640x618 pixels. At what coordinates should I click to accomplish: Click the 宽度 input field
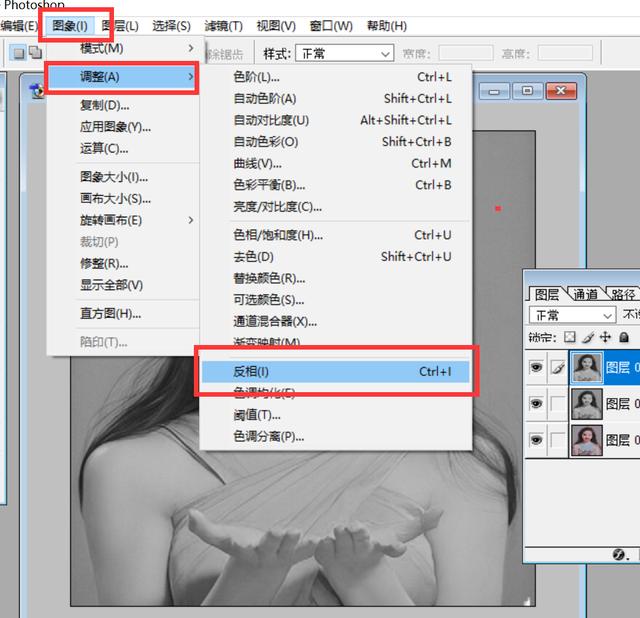(x=466, y=53)
